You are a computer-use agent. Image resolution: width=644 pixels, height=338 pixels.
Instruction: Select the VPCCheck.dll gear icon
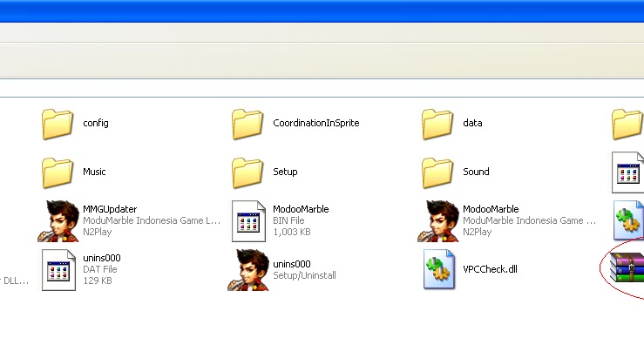pos(439,269)
